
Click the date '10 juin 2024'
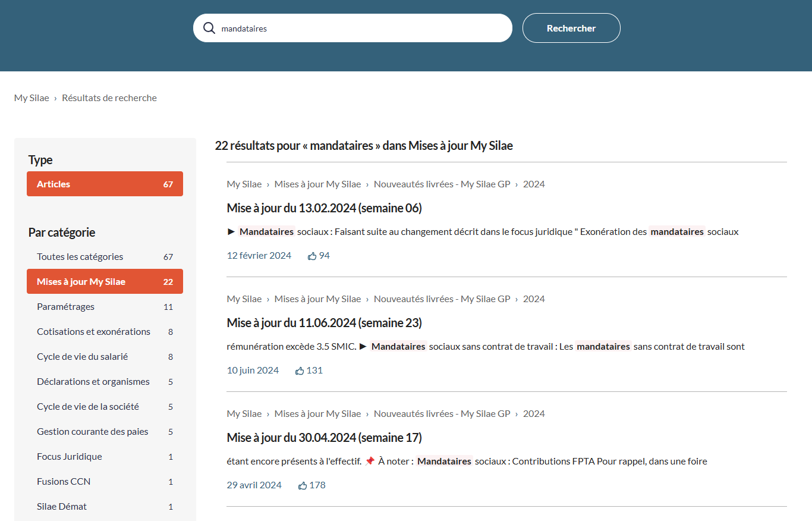click(x=253, y=371)
